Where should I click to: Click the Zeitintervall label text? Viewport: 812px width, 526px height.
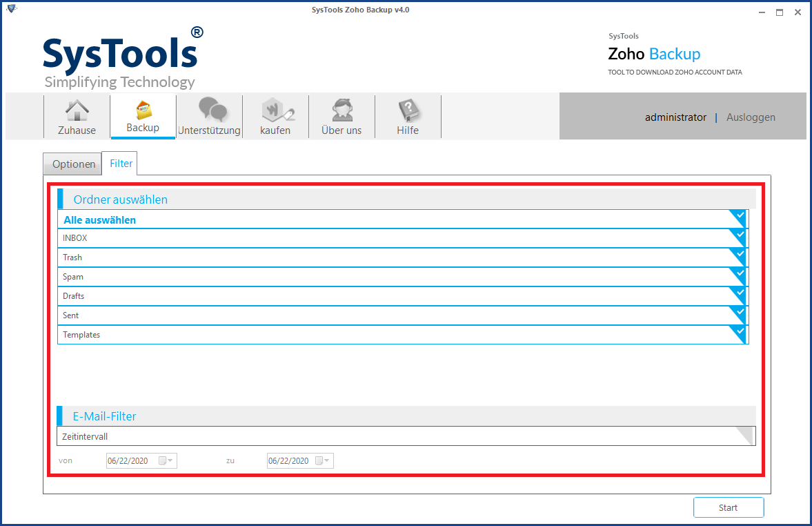(85, 437)
